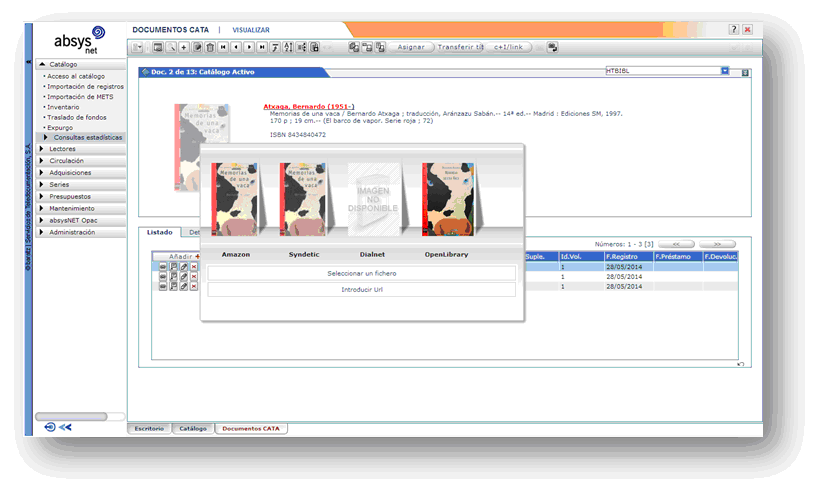Go to the last record in toolbar
817x489 pixels.
click(262, 47)
